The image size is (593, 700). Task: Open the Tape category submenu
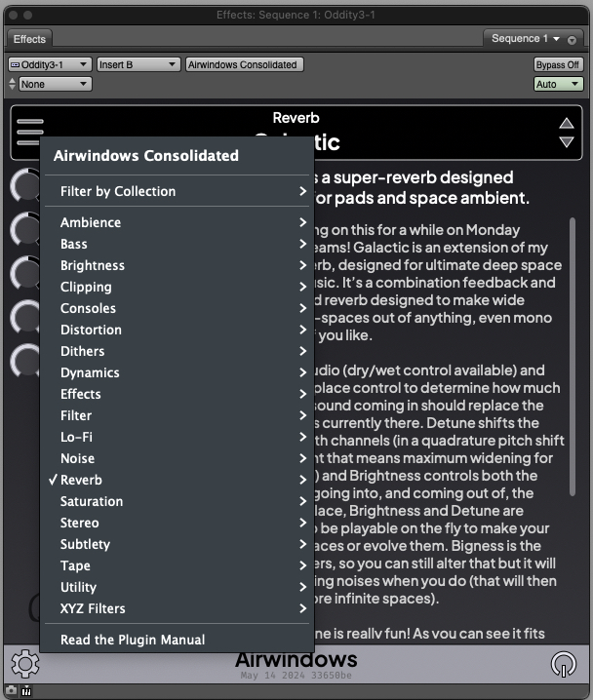[x=177, y=565]
